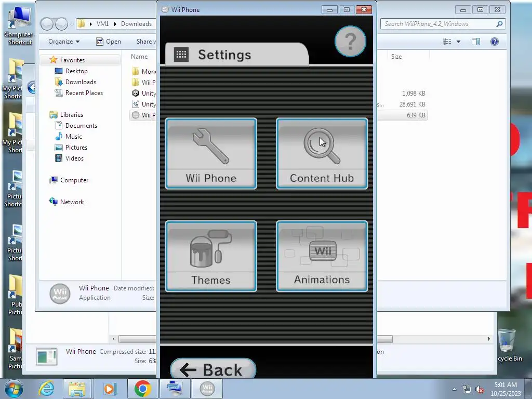Go Back from Settings
This screenshot has width=532, height=399.
click(x=212, y=369)
